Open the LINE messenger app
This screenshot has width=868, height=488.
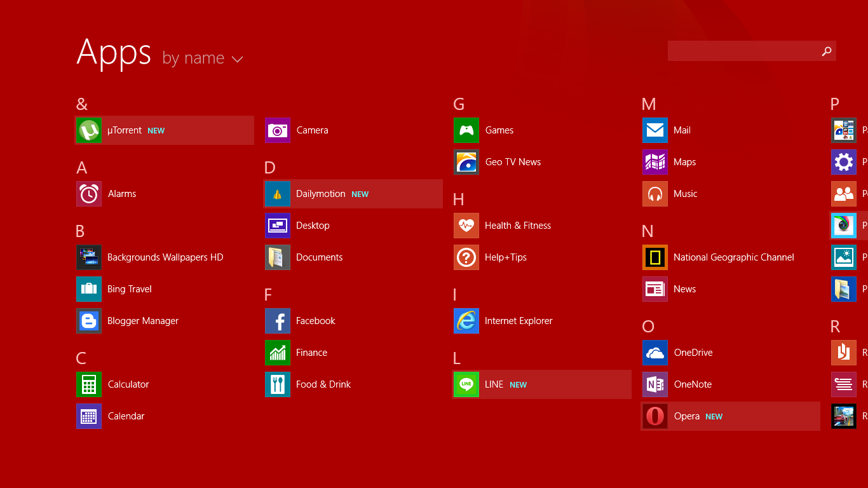[x=541, y=384]
